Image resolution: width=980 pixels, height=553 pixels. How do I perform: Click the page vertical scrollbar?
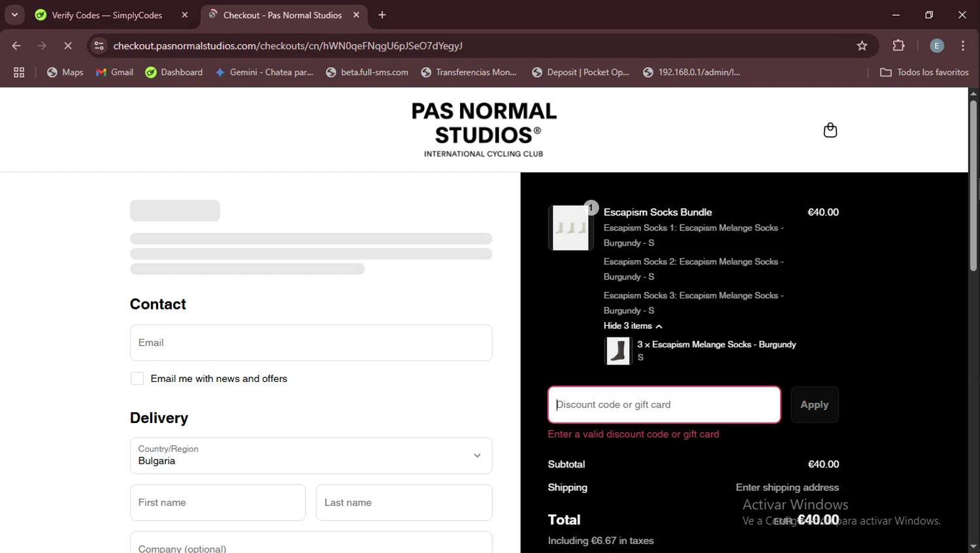[973, 185]
